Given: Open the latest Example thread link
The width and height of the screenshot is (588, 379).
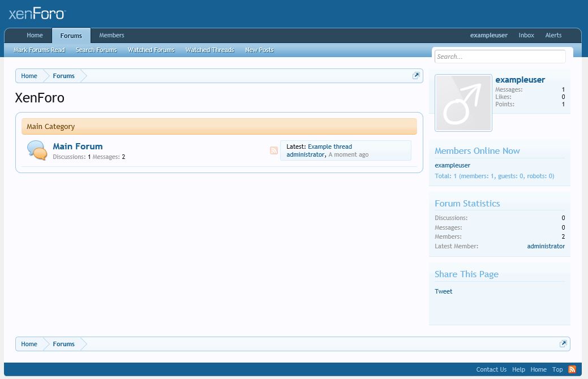Looking at the screenshot, I should (329, 147).
